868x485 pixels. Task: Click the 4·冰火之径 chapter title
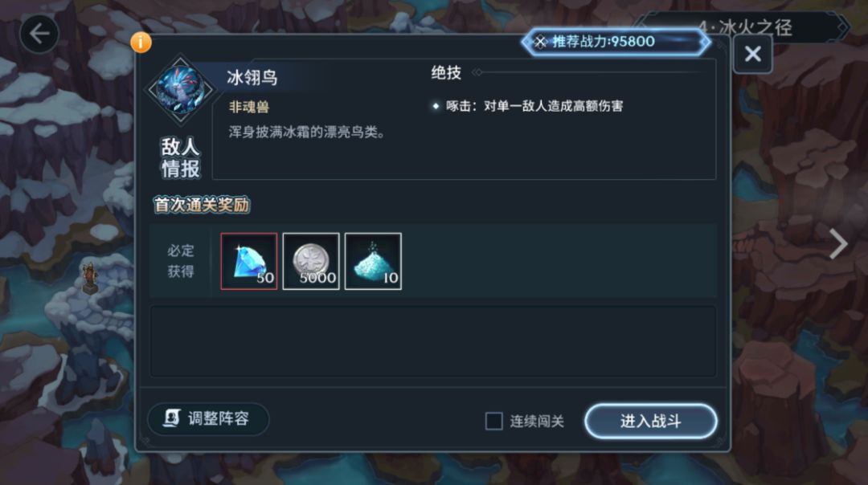pos(744,27)
